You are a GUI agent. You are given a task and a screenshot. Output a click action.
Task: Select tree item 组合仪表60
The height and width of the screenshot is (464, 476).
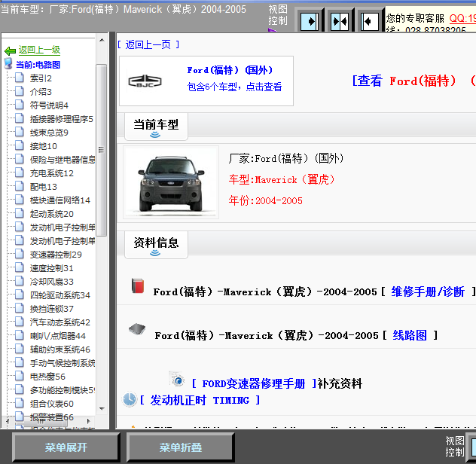pyautogui.click(x=52, y=404)
